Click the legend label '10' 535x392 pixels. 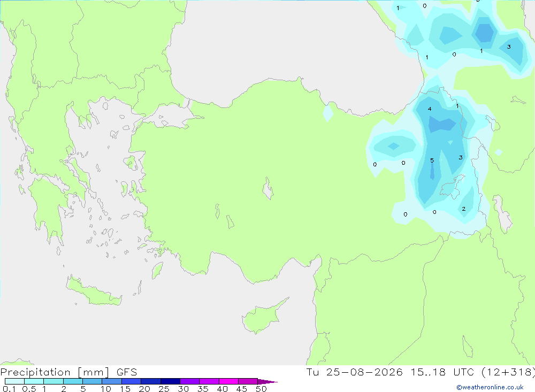click(x=106, y=389)
